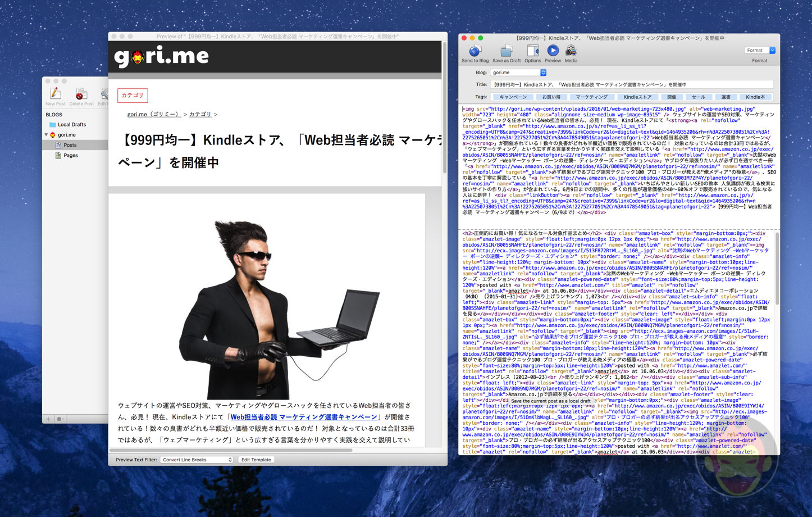Click the plus button below the blog list
The width and height of the screenshot is (812, 517).
pos(48,419)
